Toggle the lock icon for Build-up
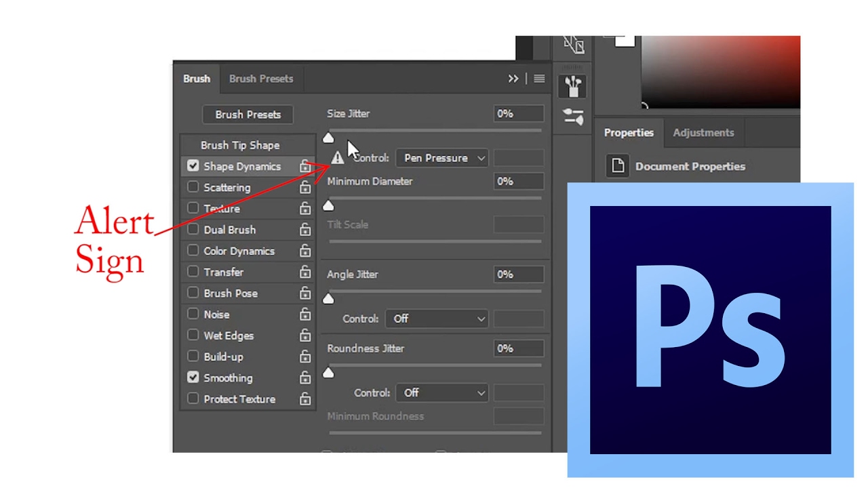 pos(305,357)
